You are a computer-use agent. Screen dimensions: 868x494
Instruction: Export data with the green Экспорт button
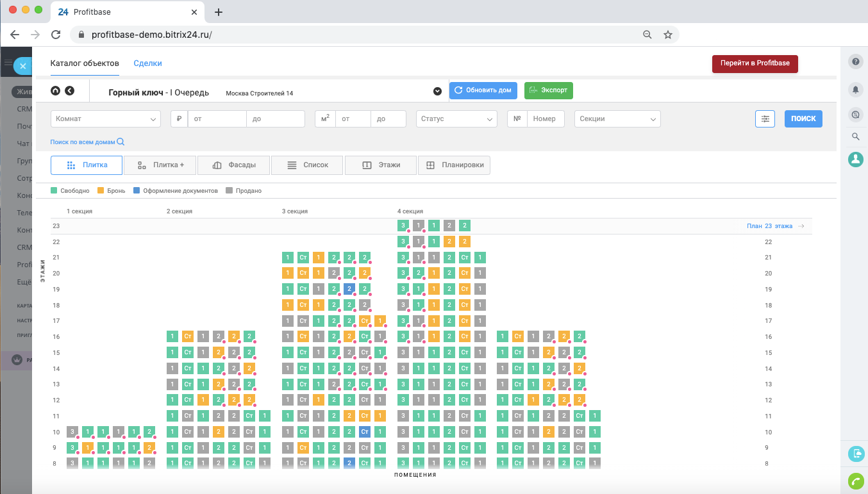548,90
